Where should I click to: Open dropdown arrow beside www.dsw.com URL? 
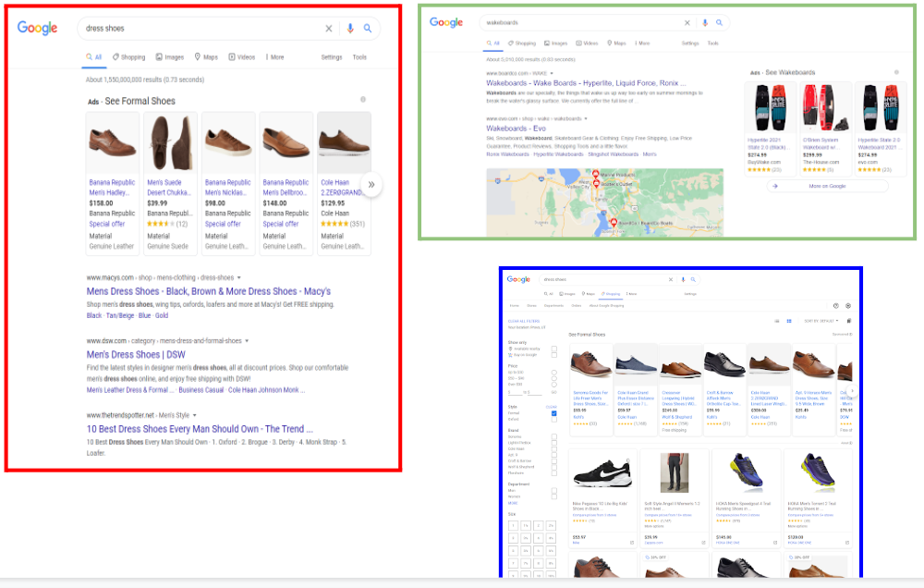click(247, 341)
